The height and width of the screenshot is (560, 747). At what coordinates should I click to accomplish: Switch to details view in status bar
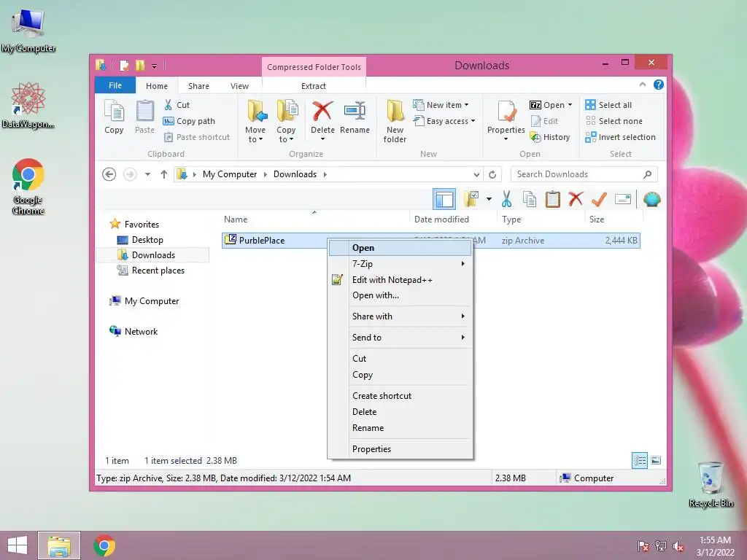click(x=639, y=461)
